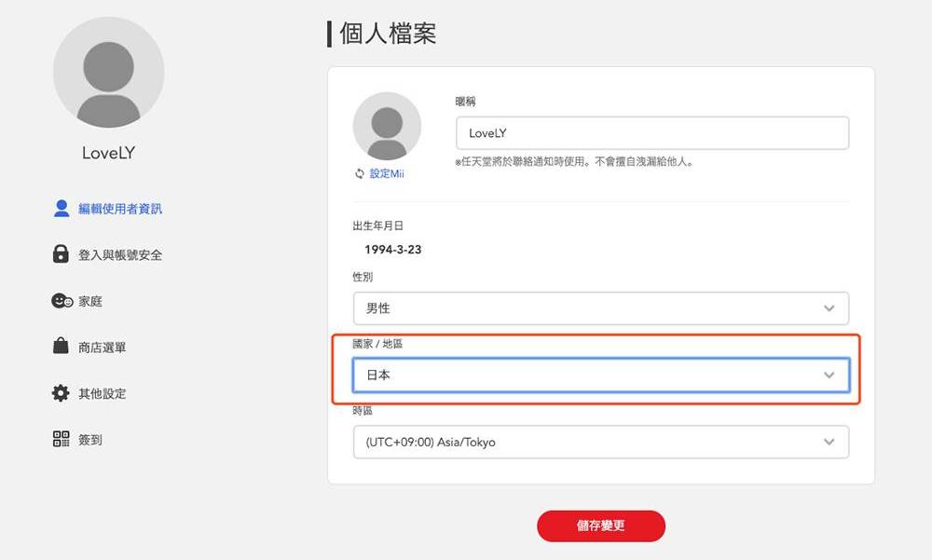Click the gear icon next to 其他設定
932x560 pixels.
pyautogui.click(x=59, y=393)
